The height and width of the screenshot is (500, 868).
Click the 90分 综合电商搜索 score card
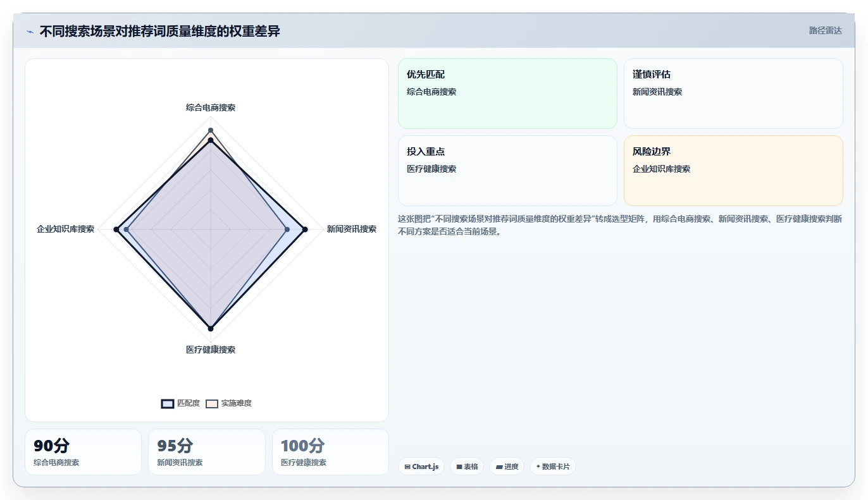pos(83,452)
